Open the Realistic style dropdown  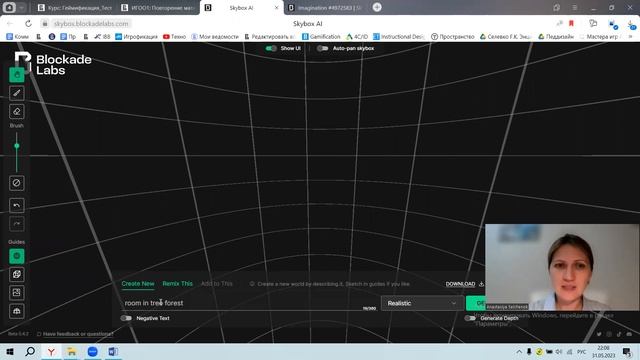pyautogui.click(x=422, y=303)
